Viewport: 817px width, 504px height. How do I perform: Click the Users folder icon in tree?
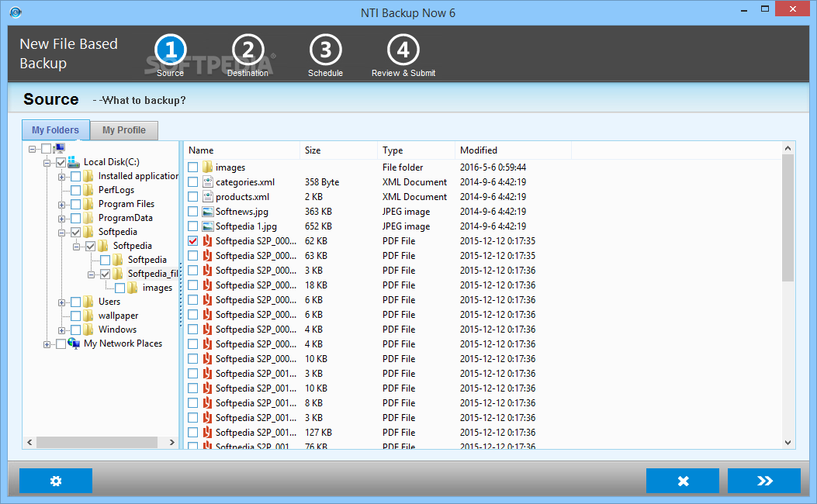[x=88, y=302]
